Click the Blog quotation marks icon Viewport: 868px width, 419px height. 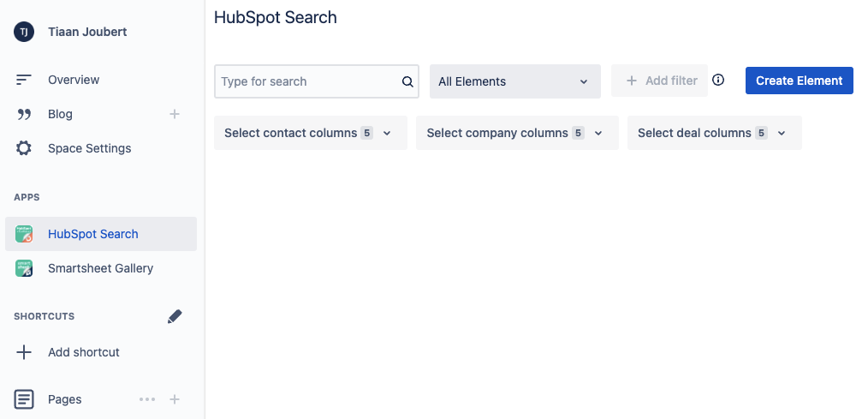pyautogui.click(x=24, y=115)
